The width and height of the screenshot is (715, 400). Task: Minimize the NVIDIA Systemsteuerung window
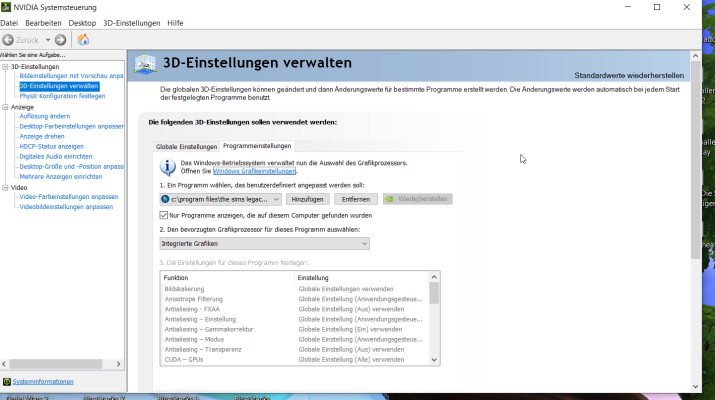click(x=628, y=7)
